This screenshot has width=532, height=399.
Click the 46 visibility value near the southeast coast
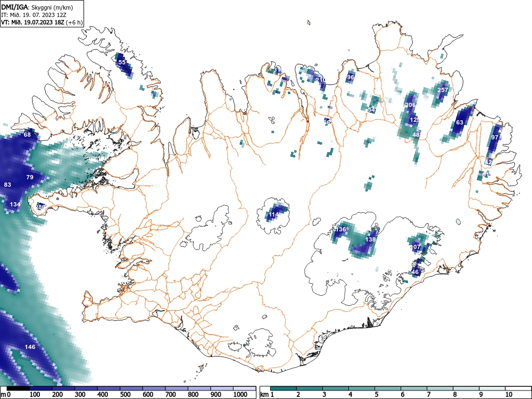[415, 272]
